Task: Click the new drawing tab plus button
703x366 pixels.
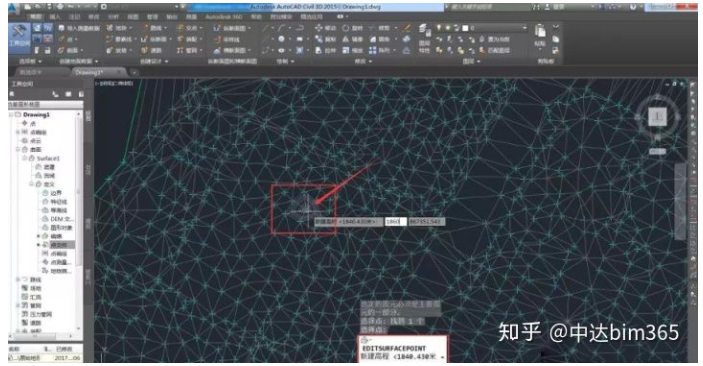Action: [134, 72]
